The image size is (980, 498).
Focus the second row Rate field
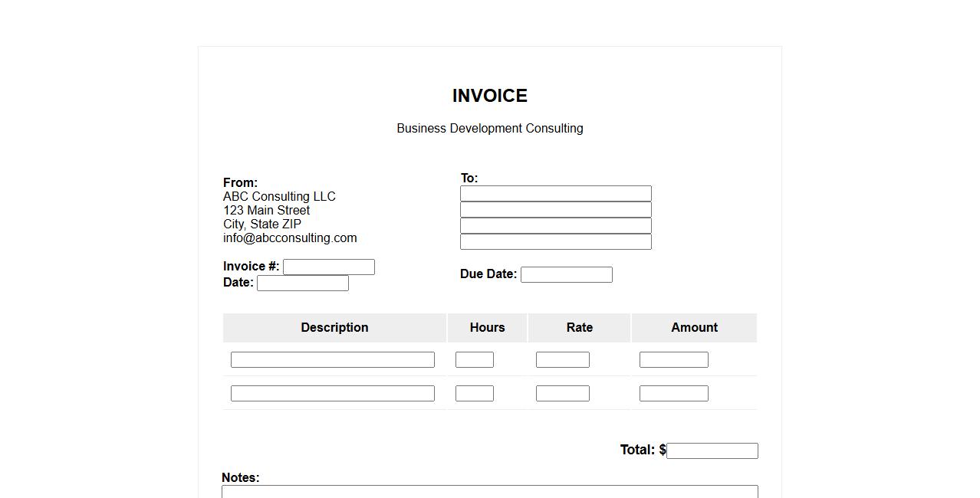[x=562, y=394]
